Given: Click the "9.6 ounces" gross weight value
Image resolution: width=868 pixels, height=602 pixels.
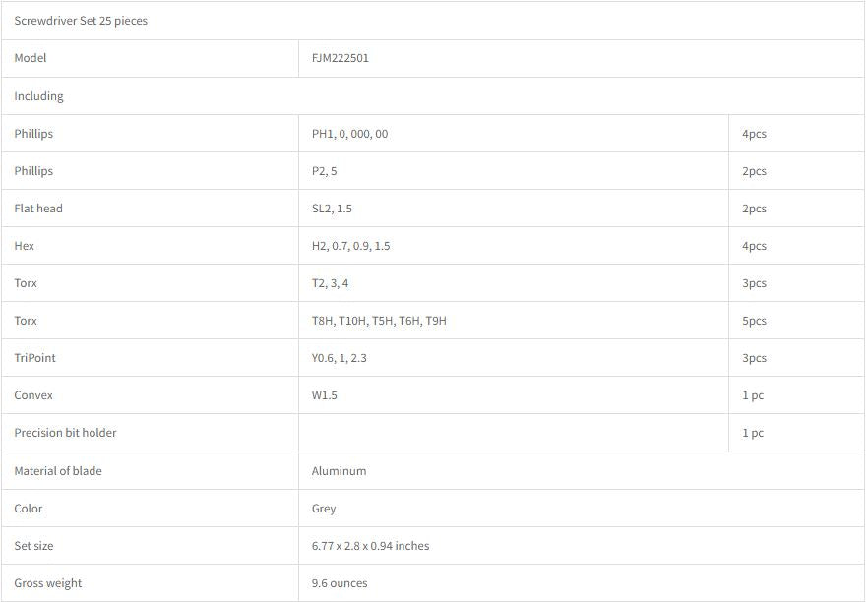Looking at the screenshot, I should 340,583.
